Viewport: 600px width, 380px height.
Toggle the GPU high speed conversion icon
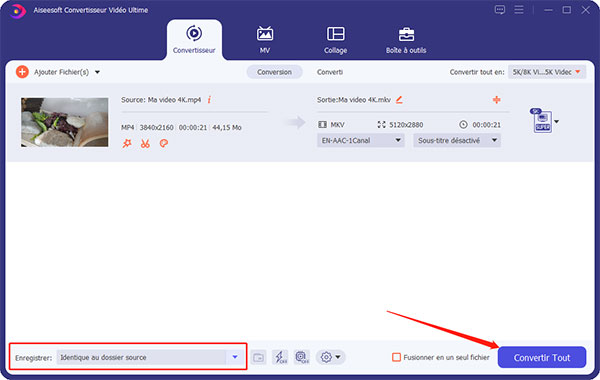coord(302,357)
